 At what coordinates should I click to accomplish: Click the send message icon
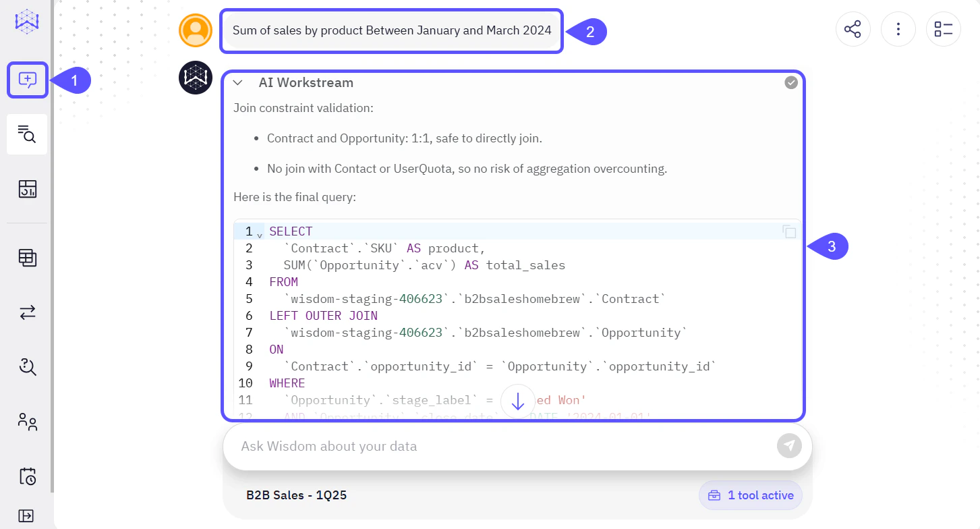(789, 446)
